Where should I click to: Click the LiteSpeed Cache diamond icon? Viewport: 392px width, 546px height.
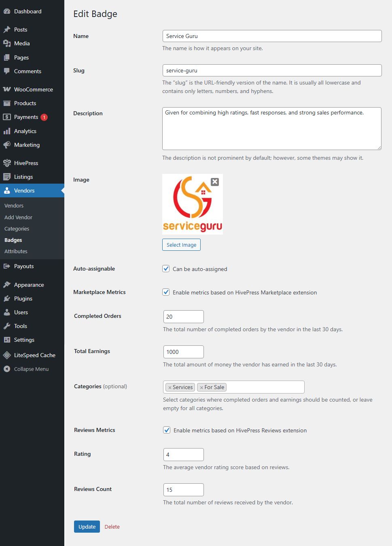point(7,355)
